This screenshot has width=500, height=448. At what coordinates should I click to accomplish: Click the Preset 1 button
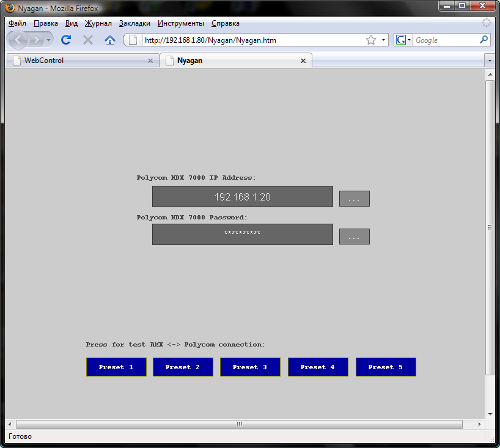pos(116,367)
